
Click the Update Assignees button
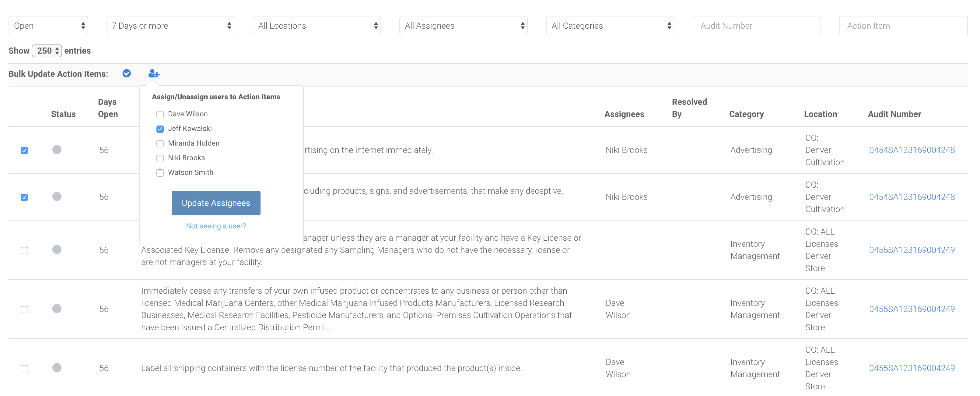pos(216,203)
